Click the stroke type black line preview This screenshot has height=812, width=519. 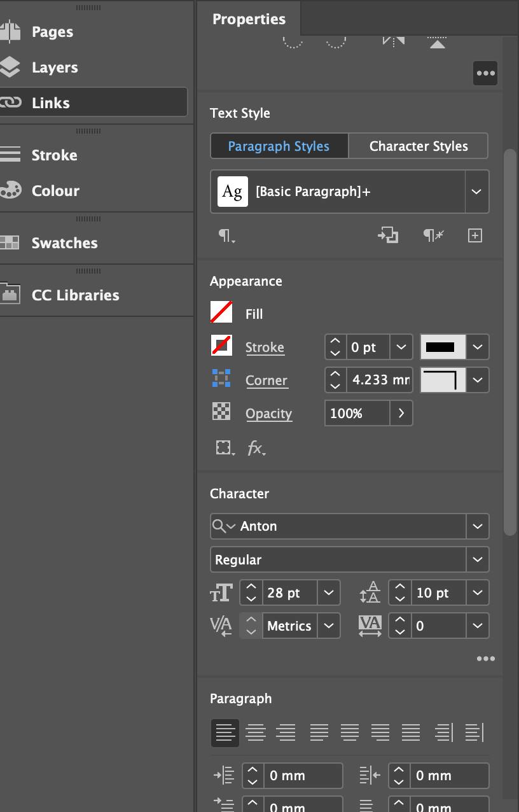(x=443, y=347)
